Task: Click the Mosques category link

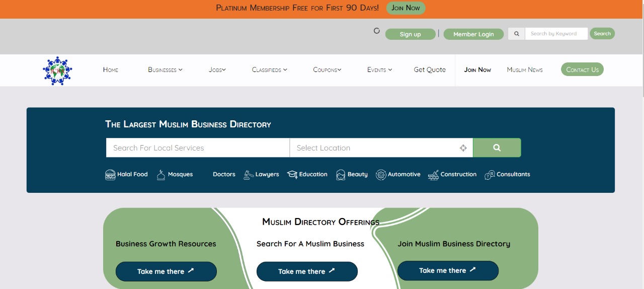Action: point(180,174)
